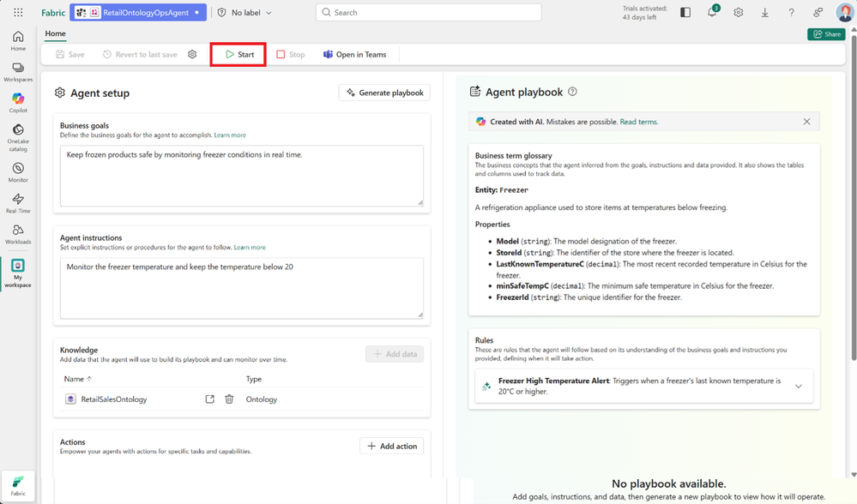Open Learn more under Business goals

(230, 135)
